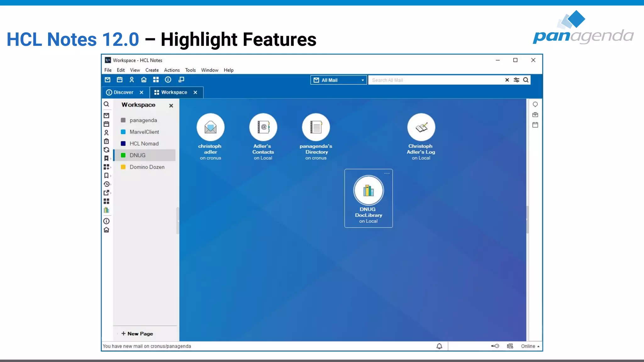Open the three-dots menu on DNUG DocLibrary tile
Viewport: 644px width, 362px height.
[387, 173]
